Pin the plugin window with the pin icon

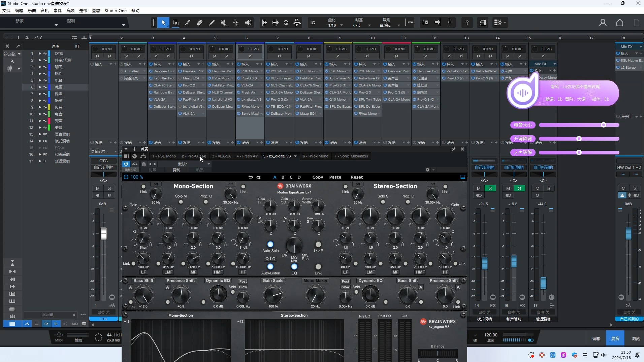coord(453,149)
